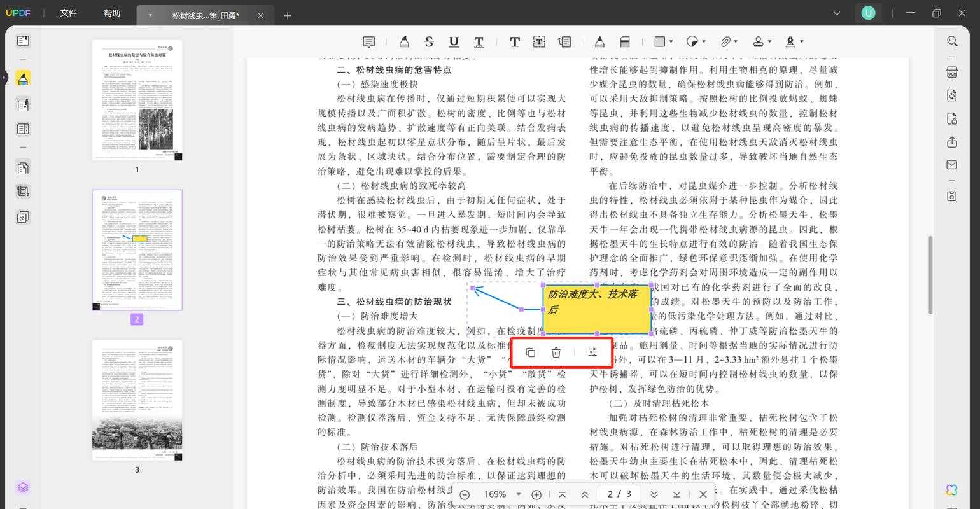This screenshot has height=509, width=980.
Task: Add a sticky note comment
Action: point(368,41)
